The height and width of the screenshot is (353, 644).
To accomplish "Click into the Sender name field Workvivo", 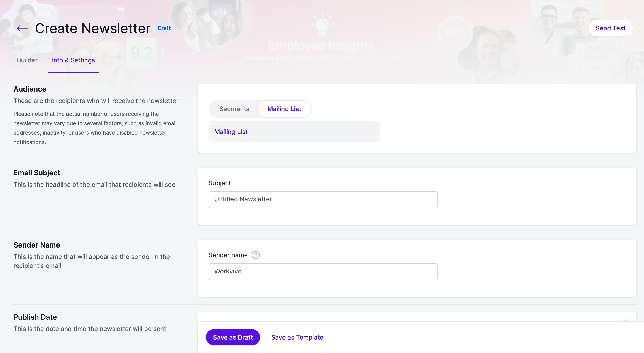I will pos(323,271).
